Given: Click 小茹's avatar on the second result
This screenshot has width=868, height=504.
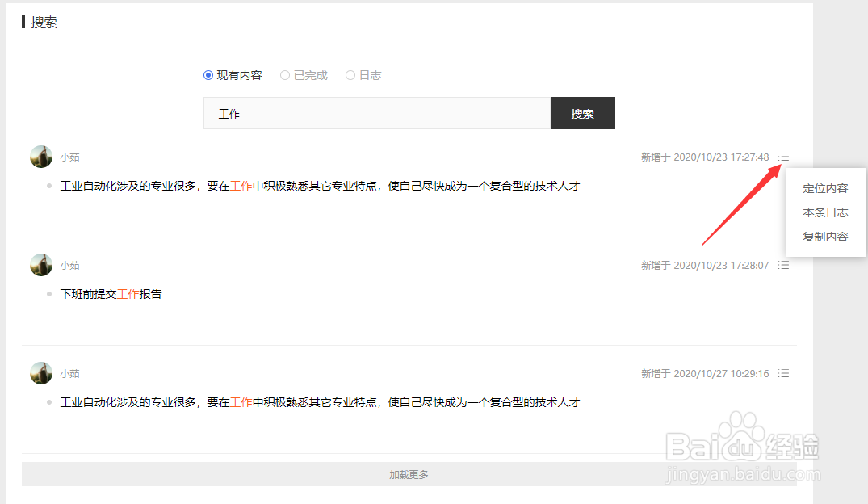Looking at the screenshot, I should [x=40, y=265].
